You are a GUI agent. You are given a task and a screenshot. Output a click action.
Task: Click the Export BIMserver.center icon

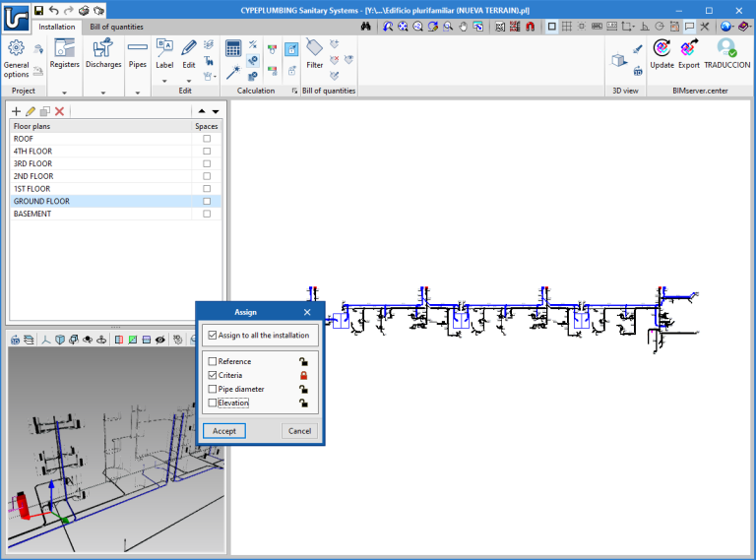[689, 48]
